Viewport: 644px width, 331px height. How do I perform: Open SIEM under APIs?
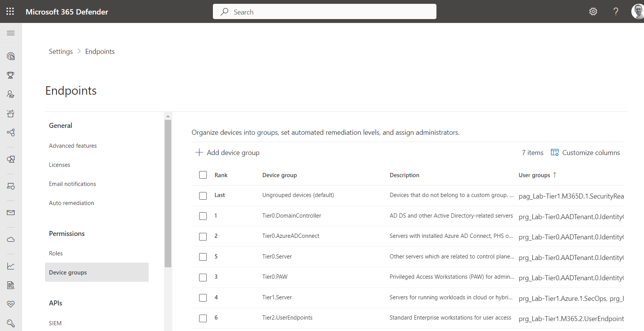tap(55, 323)
